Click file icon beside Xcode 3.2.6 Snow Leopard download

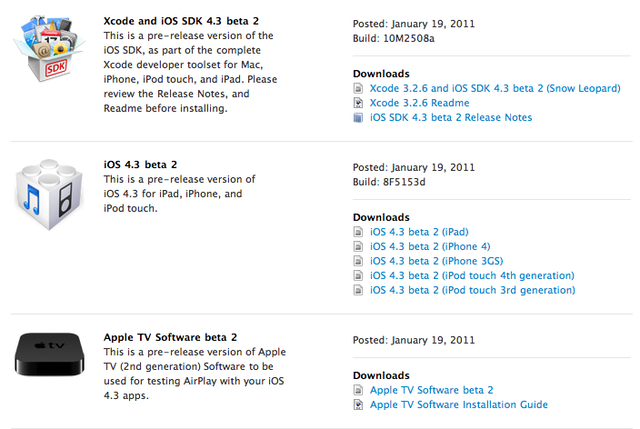(x=358, y=89)
